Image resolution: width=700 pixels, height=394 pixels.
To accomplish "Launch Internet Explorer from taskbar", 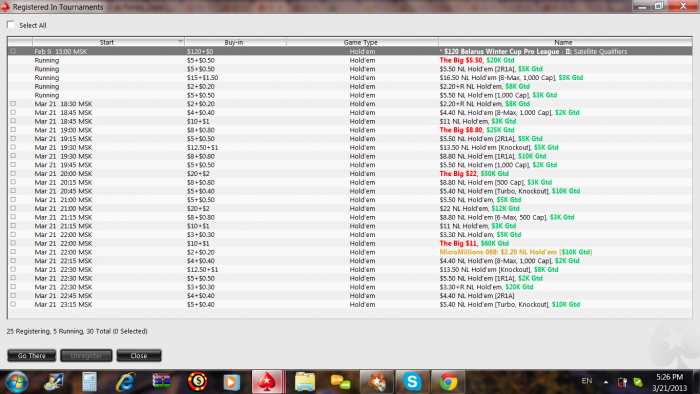I will [125, 382].
